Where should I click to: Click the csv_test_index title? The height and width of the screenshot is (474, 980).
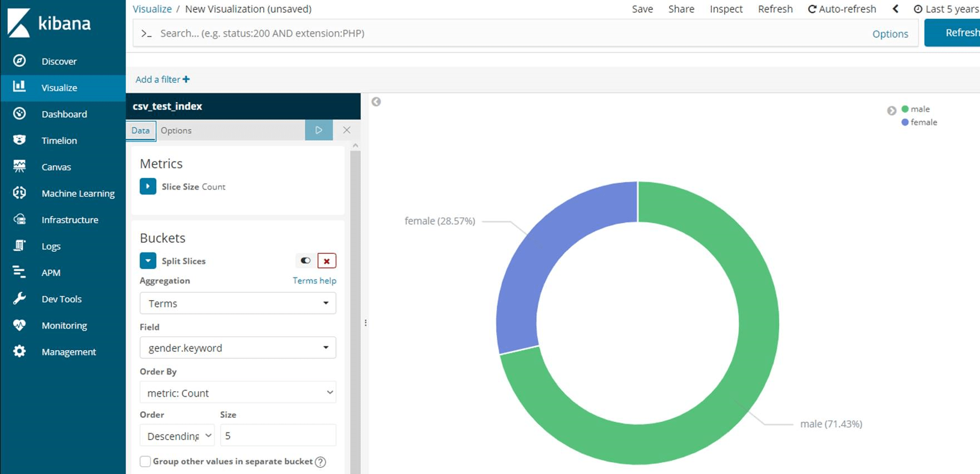coord(167,106)
